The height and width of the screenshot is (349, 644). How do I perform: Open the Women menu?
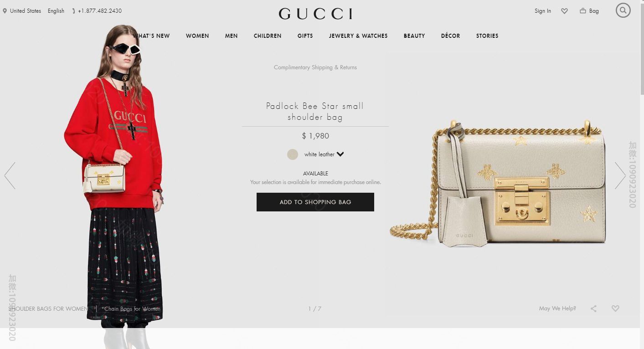coord(197,36)
